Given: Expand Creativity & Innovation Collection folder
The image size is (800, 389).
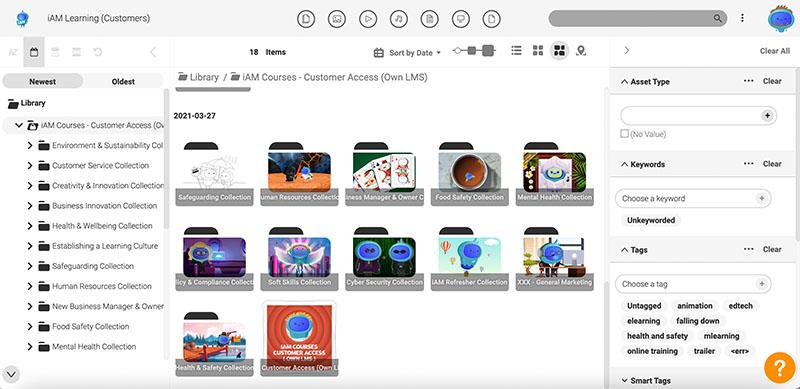Looking at the screenshot, I should 30,186.
